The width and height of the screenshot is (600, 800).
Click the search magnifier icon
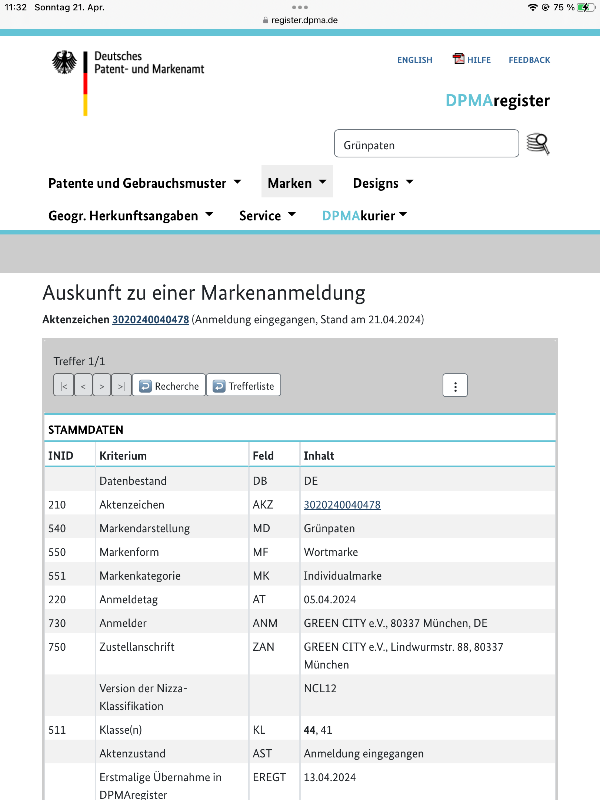(538, 144)
